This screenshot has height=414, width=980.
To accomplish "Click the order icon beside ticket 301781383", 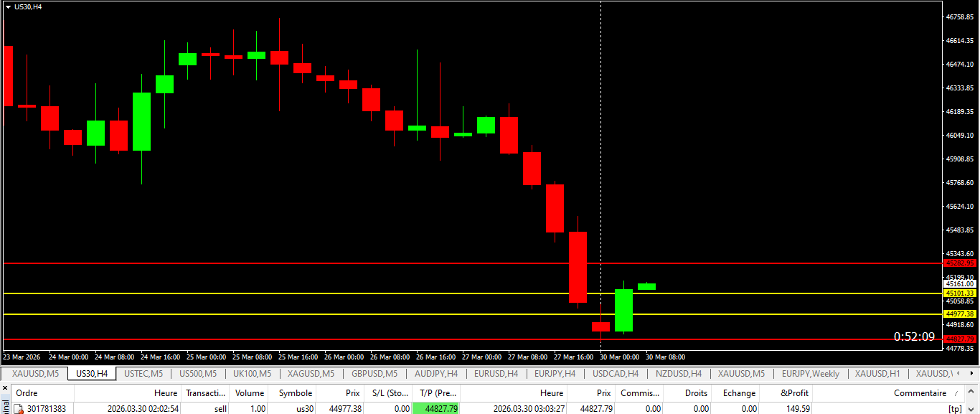I will tap(19, 408).
